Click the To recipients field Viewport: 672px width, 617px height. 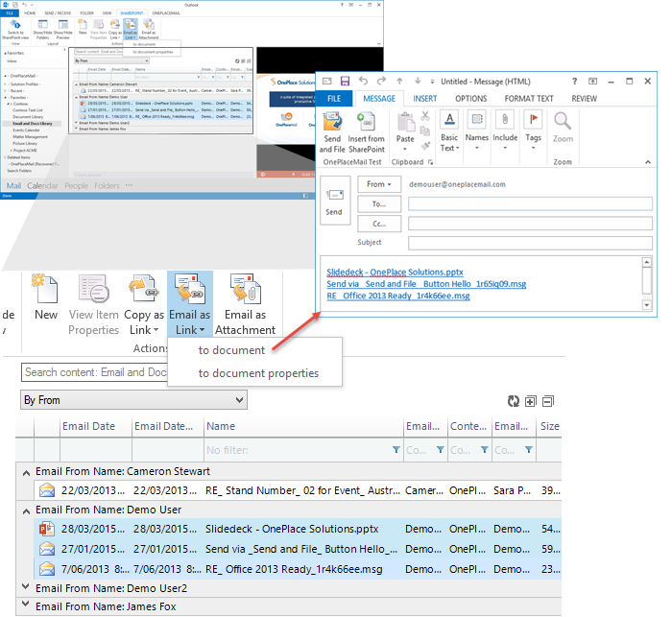tap(530, 204)
